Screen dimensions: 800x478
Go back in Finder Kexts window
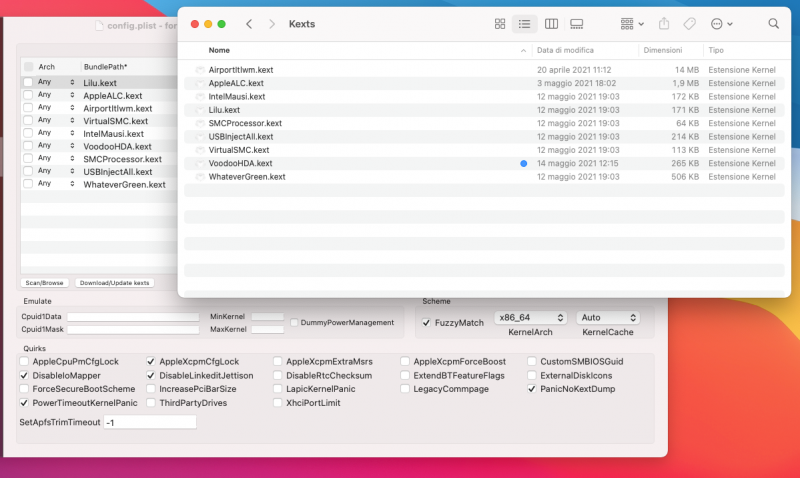pyautogui.click(x=249, y=24)
